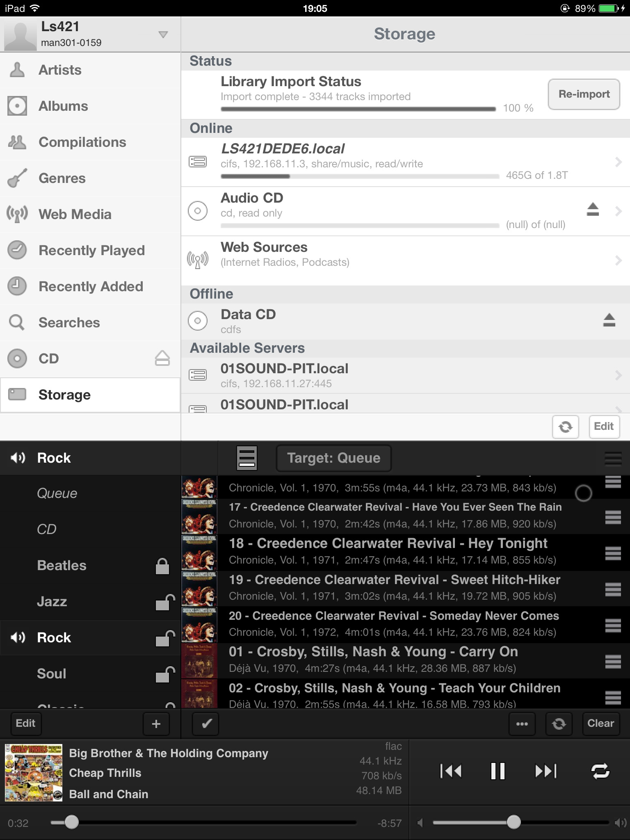
Task: Toggle the playlist view layout icon
Action: [247, 458]
